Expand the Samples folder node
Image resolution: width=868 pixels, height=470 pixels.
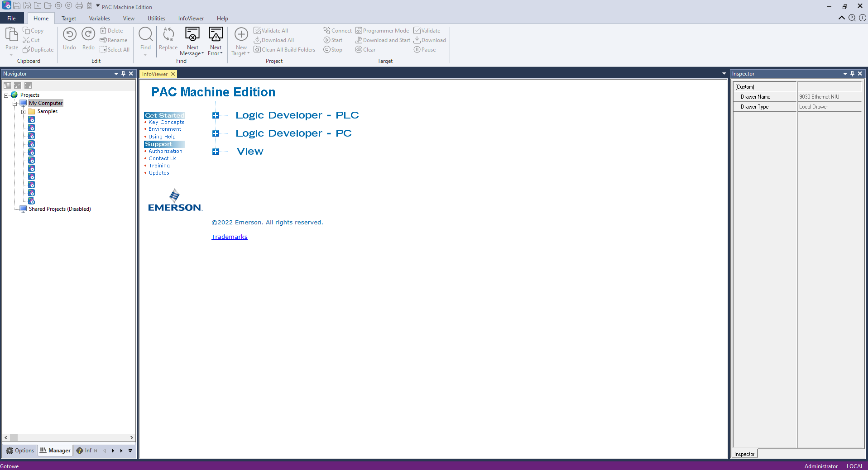(x=23, y=112)
